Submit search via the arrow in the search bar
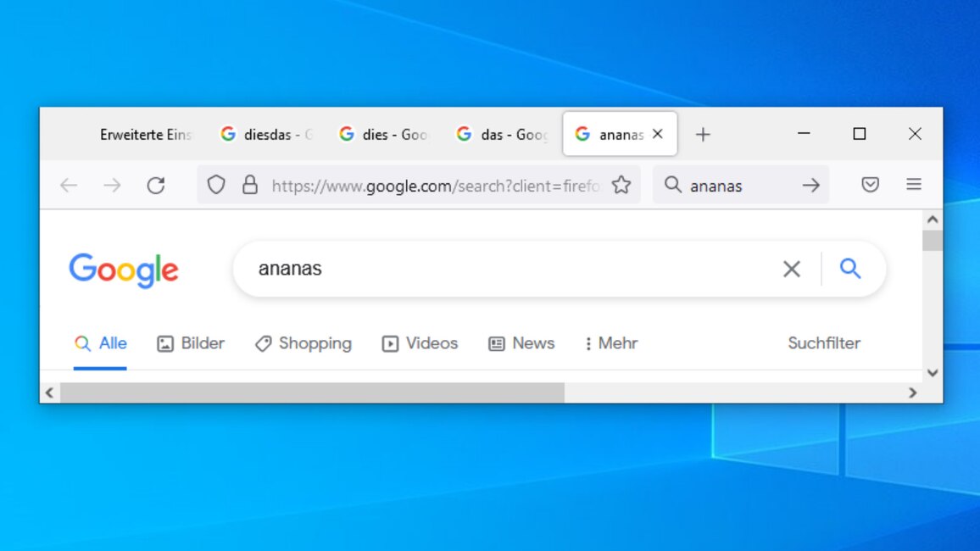 click(810, 185)
